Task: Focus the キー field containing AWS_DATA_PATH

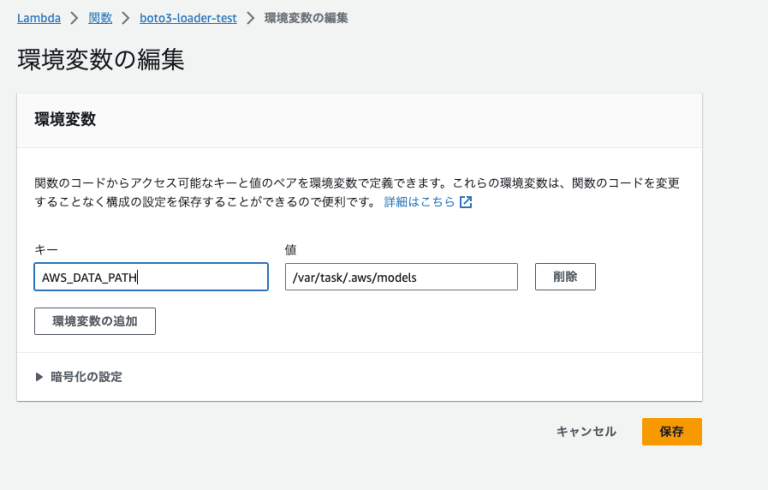Action: (x=151, y=277)
